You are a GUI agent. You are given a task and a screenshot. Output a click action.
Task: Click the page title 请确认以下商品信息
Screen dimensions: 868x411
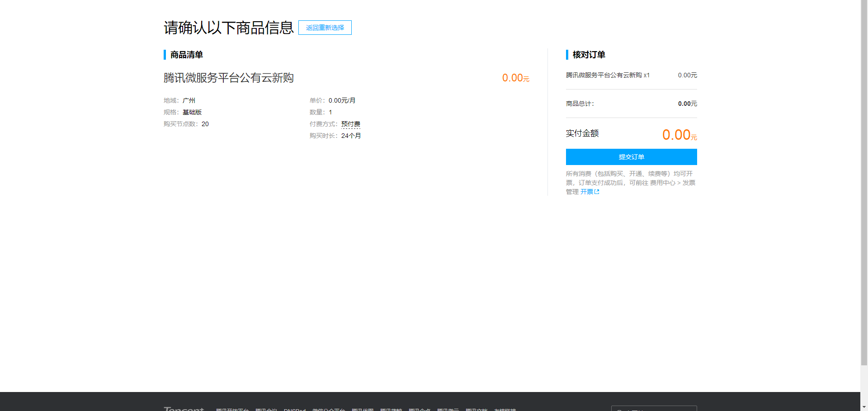click(229, 28)
